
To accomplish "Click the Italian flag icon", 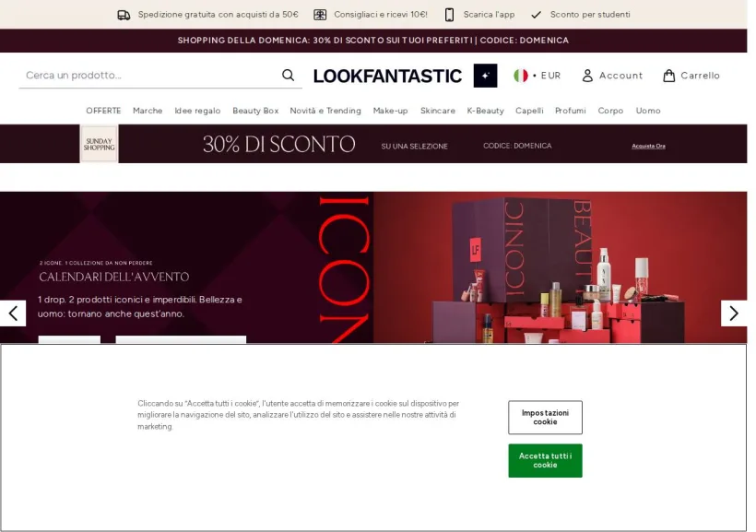I will click(x=521, y=76).
